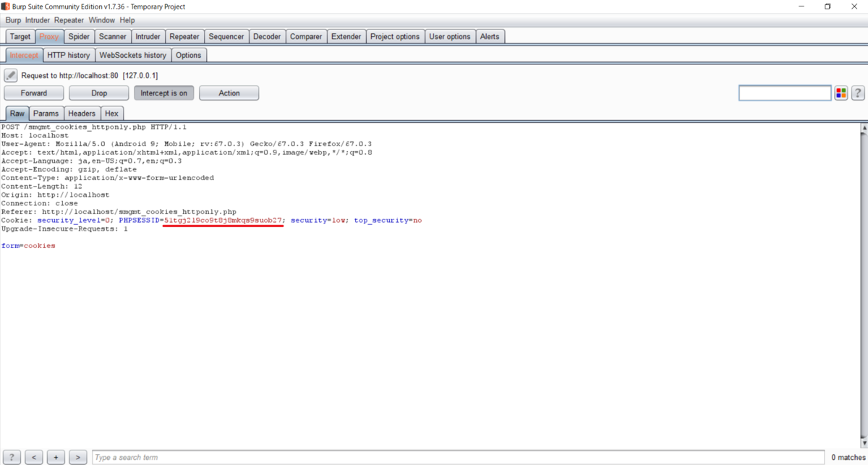Click the next match arrow button
Image resolution: width=868 pixels, height=465 pixels.
[77, 457]
